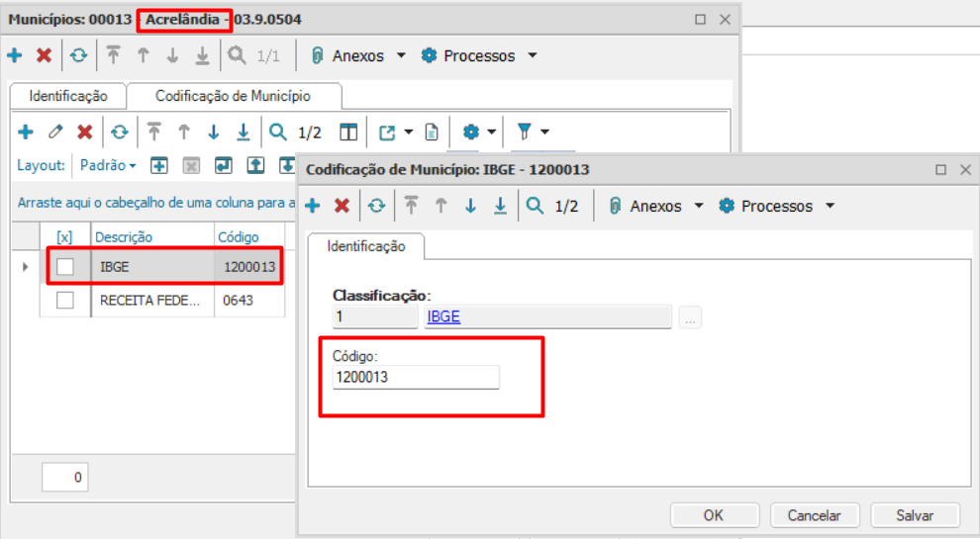The width and height of the screenshot is (980, 539).
Task: Delete record in Municípios window toolbar
Action: click(44, 55)
